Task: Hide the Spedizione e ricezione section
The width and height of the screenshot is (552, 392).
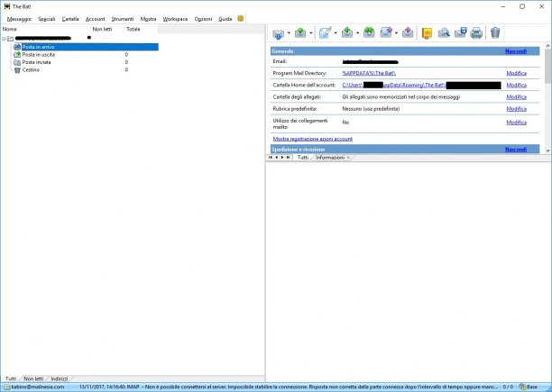Action: click(x=516, y=150)
